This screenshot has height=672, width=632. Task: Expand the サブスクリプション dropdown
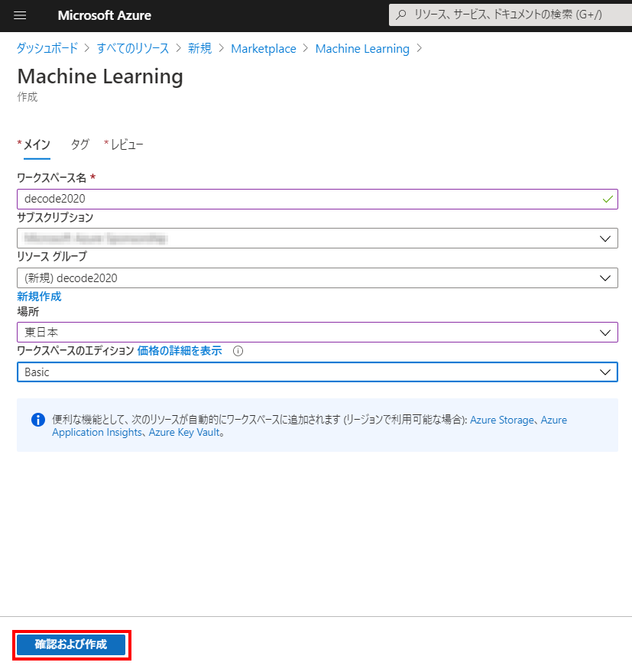pos(317,239)
